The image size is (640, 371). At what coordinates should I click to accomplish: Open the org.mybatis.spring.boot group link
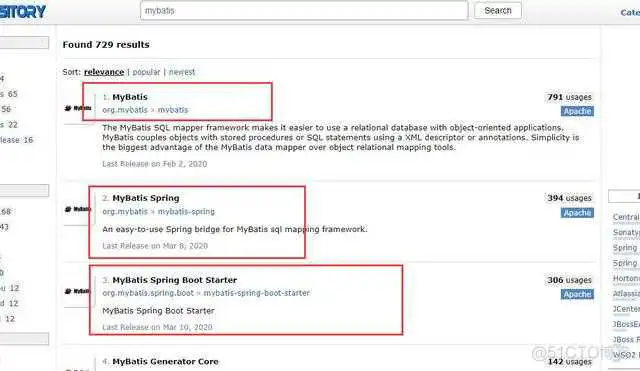click(148, 293)
